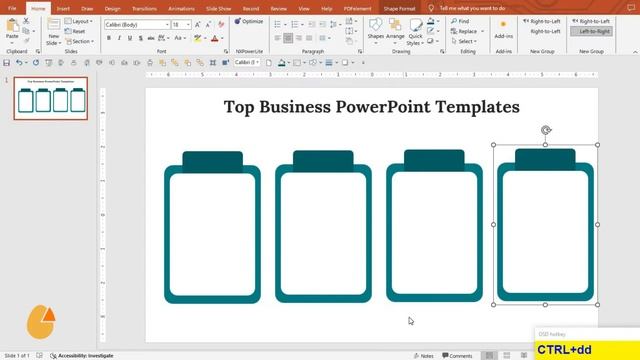Click the rotation handle above the selected shape
Screen dimensions: 640x360
(x=546, y=130)
